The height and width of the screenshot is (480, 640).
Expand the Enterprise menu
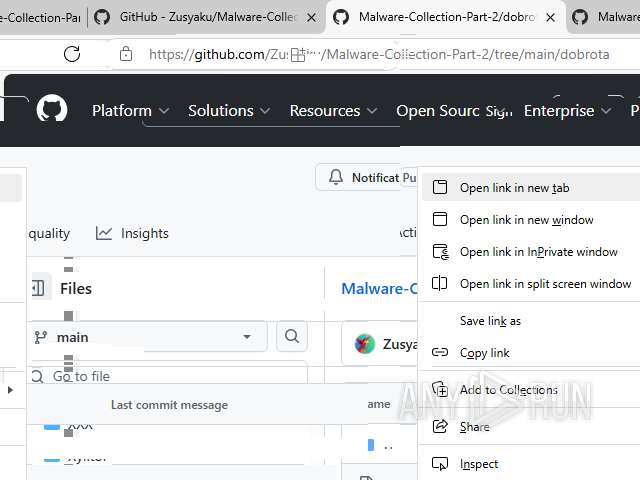click(x=567, y=111)
